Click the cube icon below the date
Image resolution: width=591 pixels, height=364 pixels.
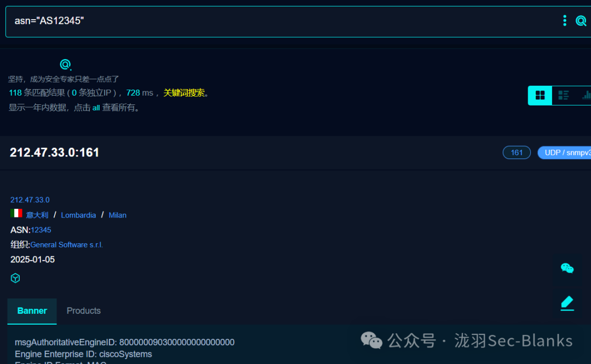click(15, 278)
